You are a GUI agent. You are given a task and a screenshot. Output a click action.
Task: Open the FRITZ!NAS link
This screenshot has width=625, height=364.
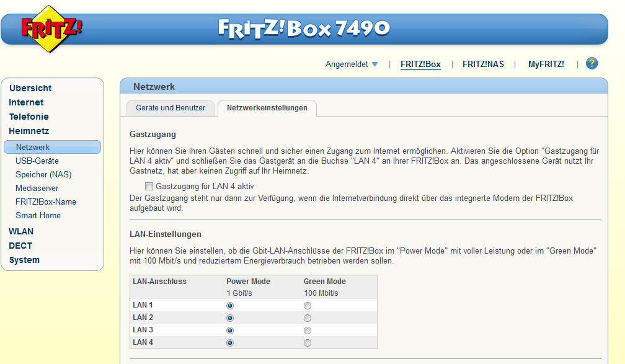[483, 64]
